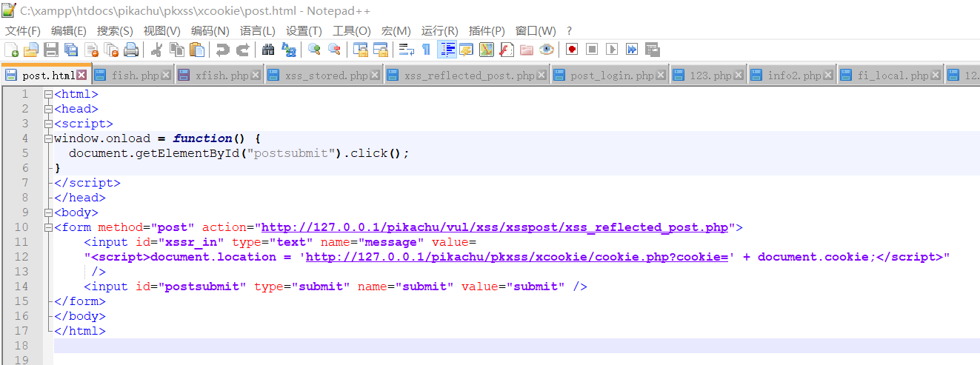Image resolution: width=980 pixels, height=365 pixels.
Task: Open the 设置(T) menu
Action: (304, 30)
